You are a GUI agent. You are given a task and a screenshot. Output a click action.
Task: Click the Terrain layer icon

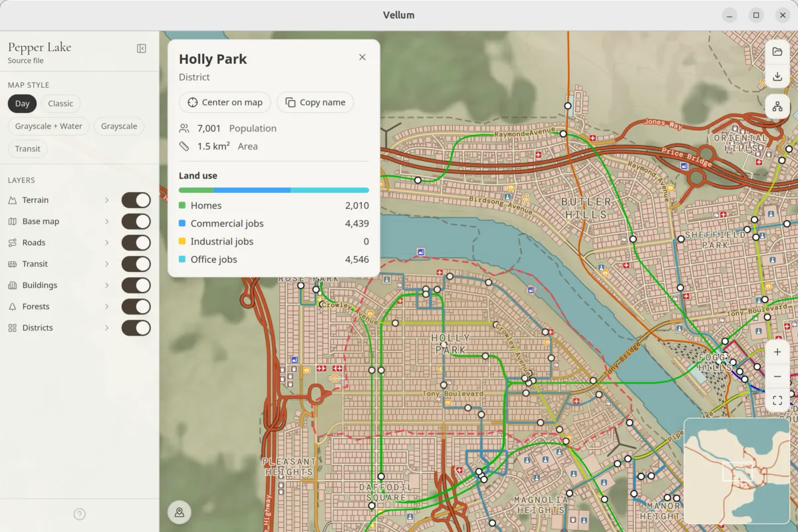[x=12, y=200]
